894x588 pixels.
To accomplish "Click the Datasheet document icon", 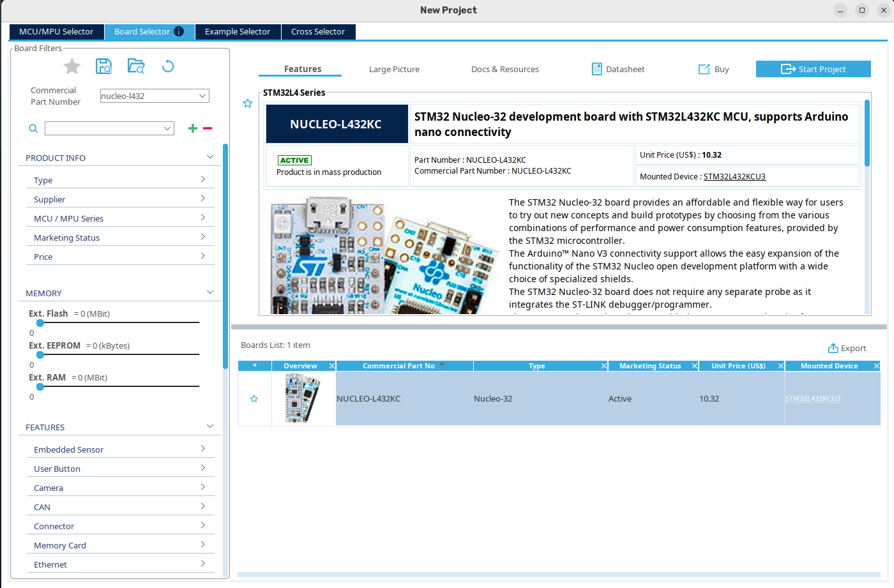I will pyautogui.click(x=597, y=69).
